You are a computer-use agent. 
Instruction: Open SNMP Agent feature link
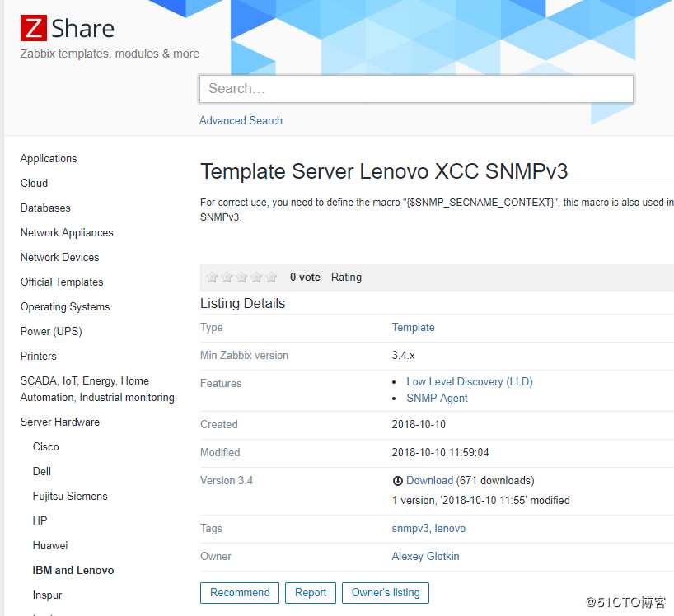click(437, 399)
